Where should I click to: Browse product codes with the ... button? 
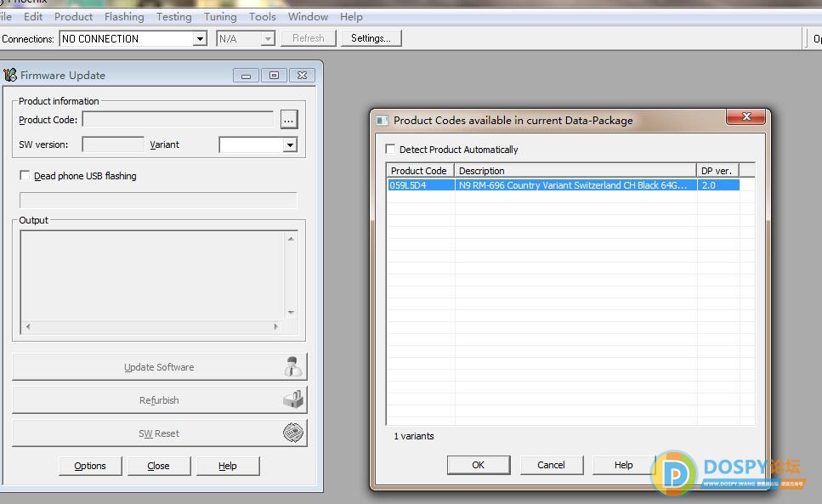(289, 120)
